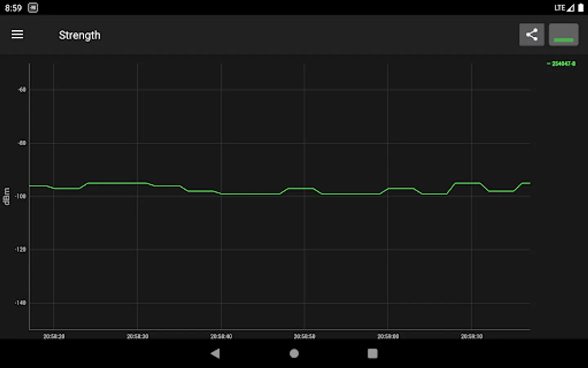The width and height of the screenshot is (588, 368).
Task: Click the Strength title text
Action: 80,35
